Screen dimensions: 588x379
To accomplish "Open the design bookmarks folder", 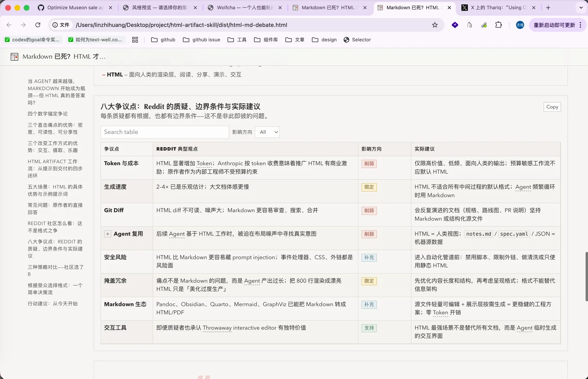I will (x=324, y=40).
